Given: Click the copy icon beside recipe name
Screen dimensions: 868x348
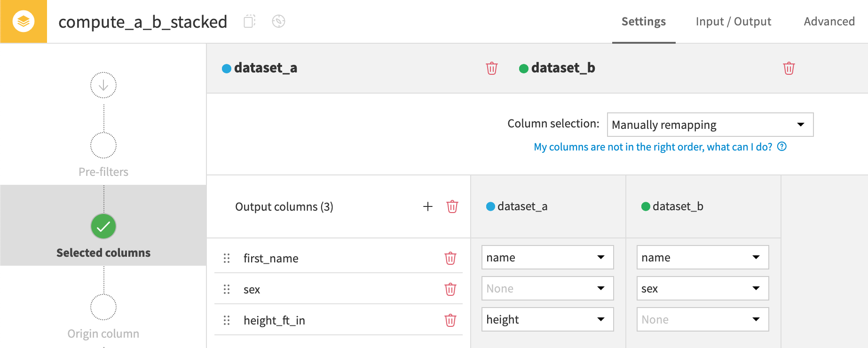Looking at the screenshot, I should point(250,21).
